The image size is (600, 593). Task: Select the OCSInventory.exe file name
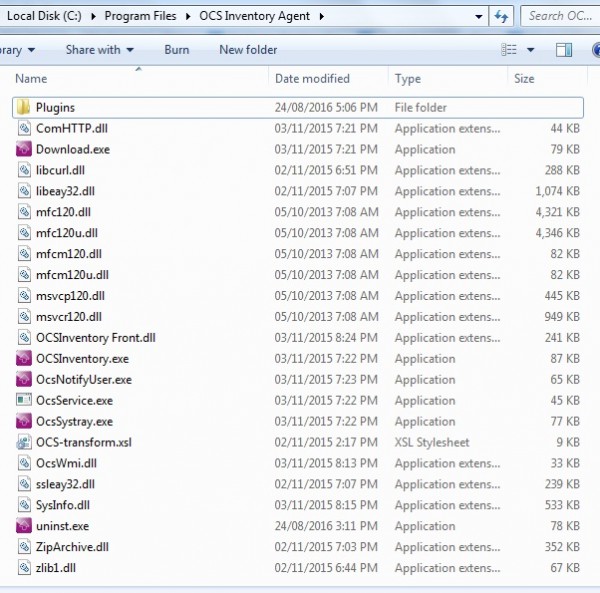pyautogui.click(x=82, y=359)
